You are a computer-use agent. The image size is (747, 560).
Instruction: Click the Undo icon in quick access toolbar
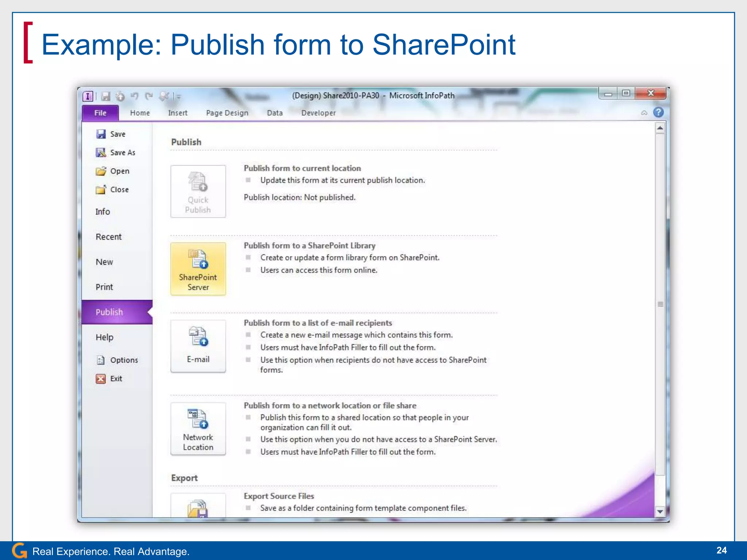coord(135,96)
